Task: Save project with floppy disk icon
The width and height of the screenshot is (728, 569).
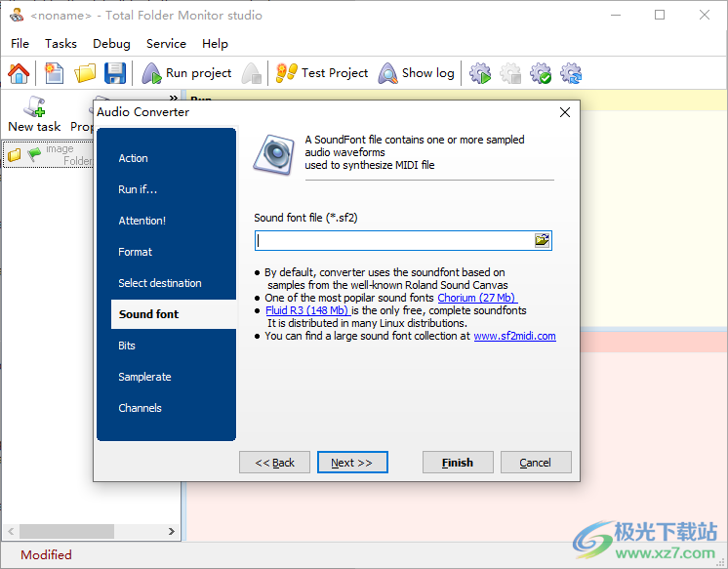Action: pos(115,73)
